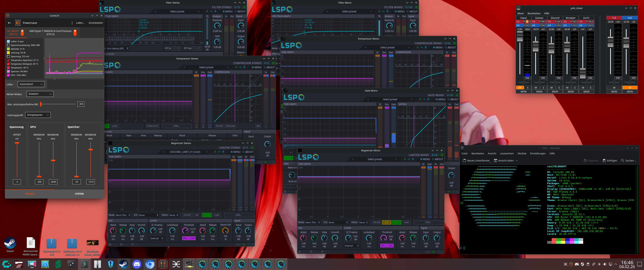Click the Einfügen paste icon in Konsole
Viewport: 644px width, 270px height.
604,160
